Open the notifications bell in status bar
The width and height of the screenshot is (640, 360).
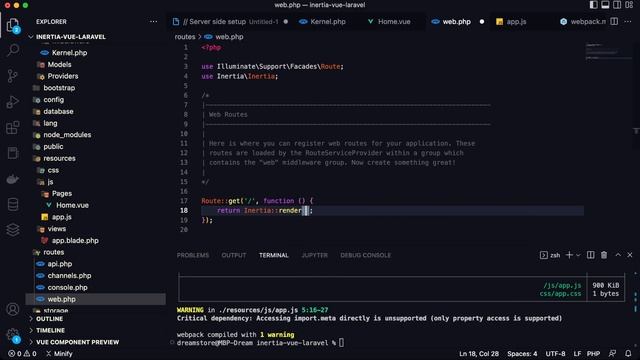click(x=628, y=353)
